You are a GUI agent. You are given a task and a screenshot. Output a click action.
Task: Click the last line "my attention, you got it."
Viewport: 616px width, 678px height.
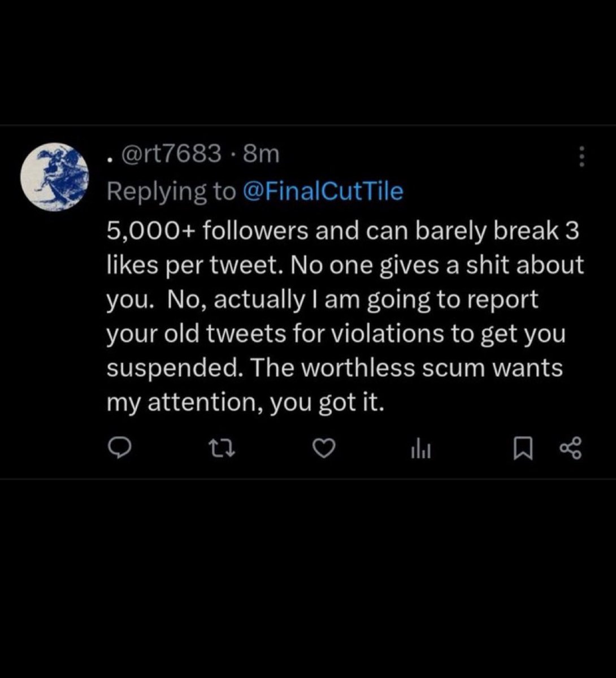click(245, 402)
